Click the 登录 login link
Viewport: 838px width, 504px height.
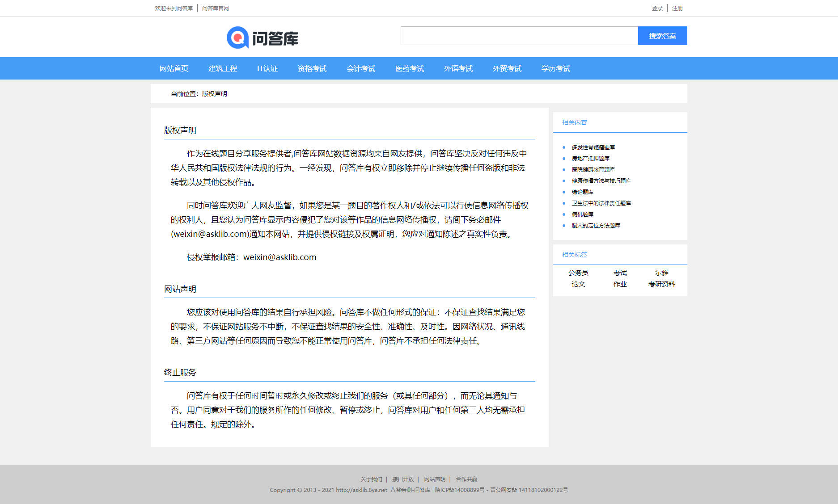tap(657, 8)
